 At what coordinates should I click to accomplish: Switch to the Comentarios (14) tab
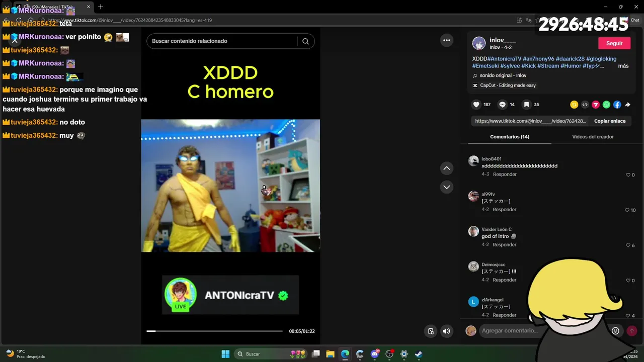(x=510, y=137)
